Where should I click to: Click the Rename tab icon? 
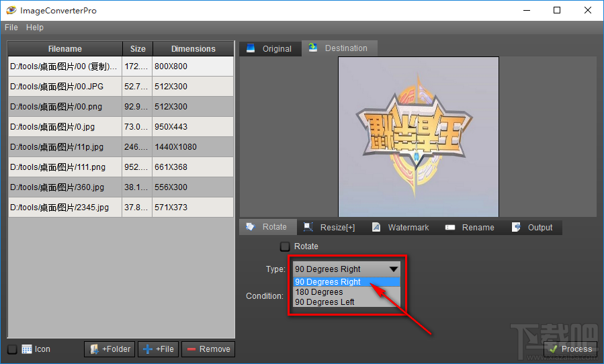pos(450,227)
